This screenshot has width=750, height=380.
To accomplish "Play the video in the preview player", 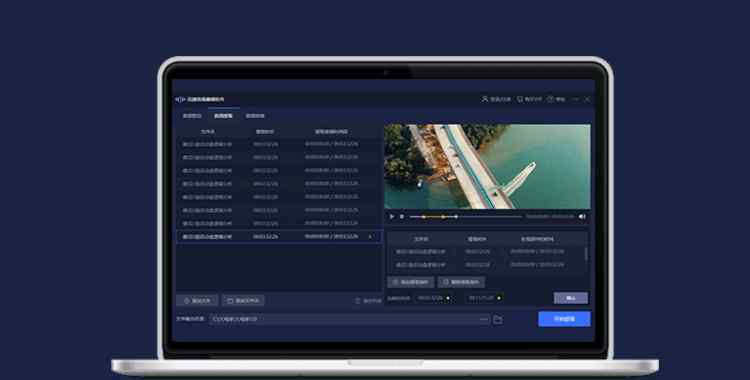I will pos(392,217).
